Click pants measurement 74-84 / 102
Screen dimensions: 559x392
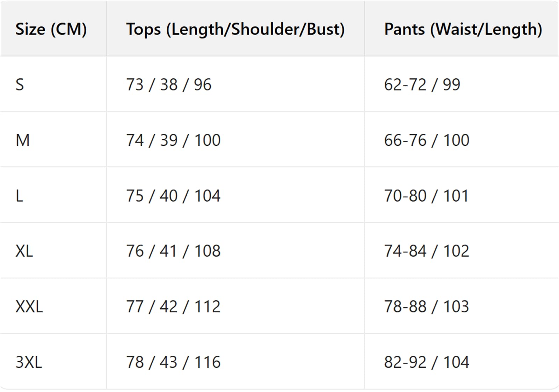click(427, 251)
